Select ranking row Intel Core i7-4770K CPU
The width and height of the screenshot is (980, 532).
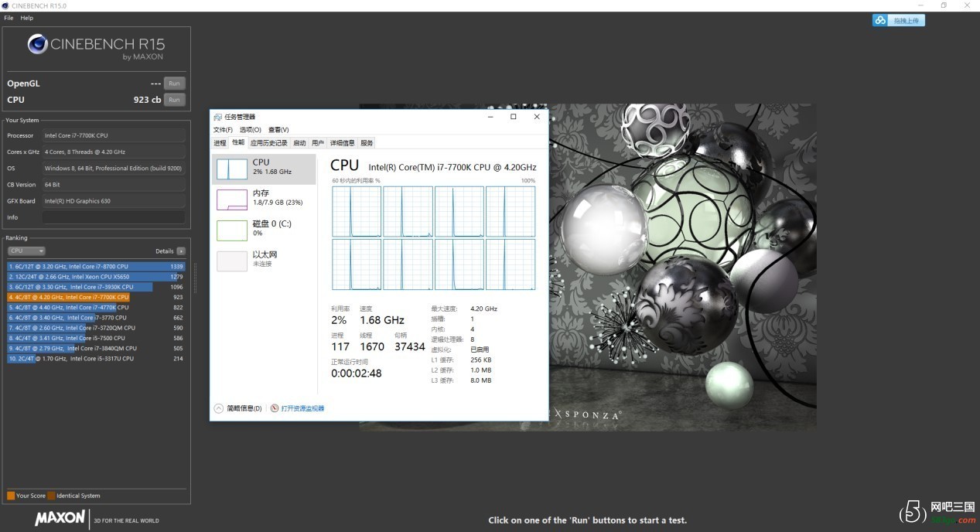click(x=96, y=307)
